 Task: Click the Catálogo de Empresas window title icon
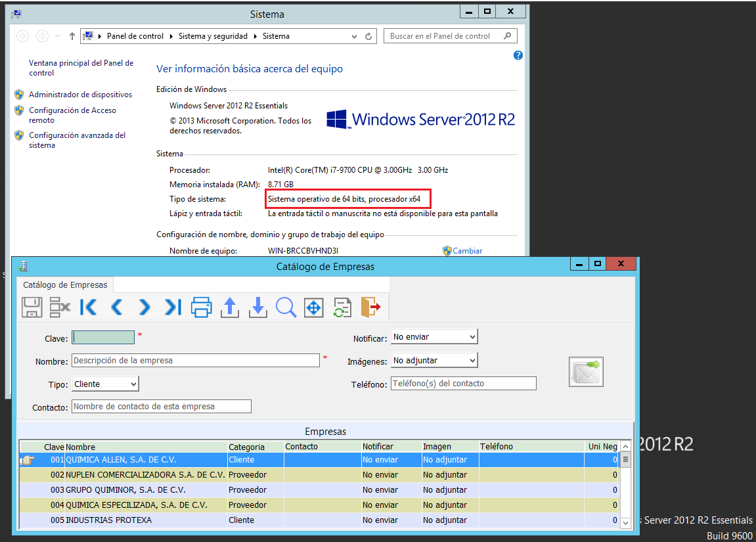23,265
